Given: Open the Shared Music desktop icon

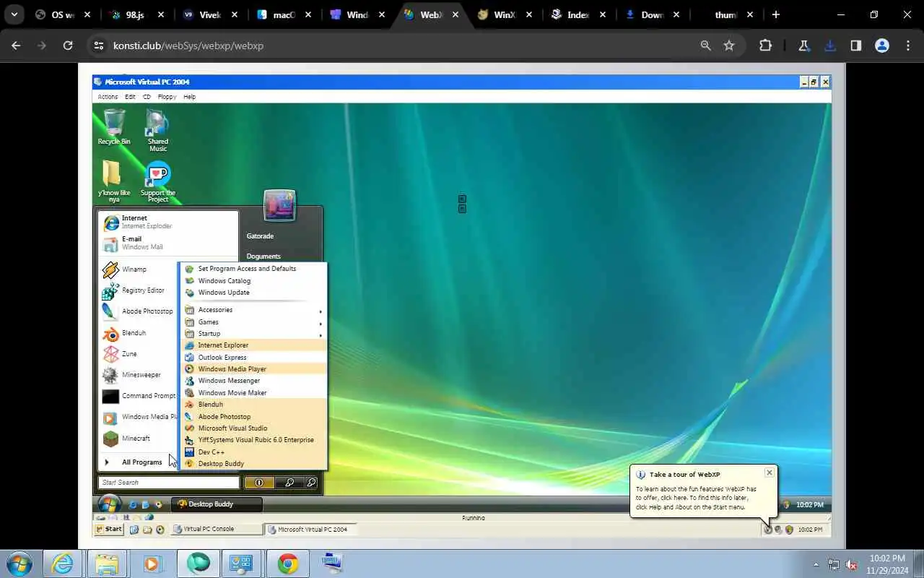Looking at the screenshot, I should [x=157, y=130].
